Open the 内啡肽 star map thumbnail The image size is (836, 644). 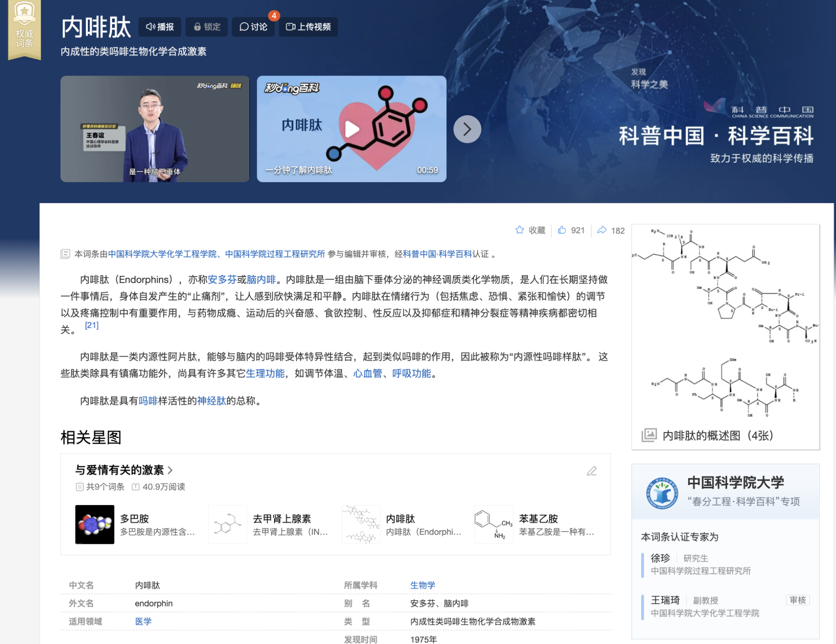click(x=361, y=524)
